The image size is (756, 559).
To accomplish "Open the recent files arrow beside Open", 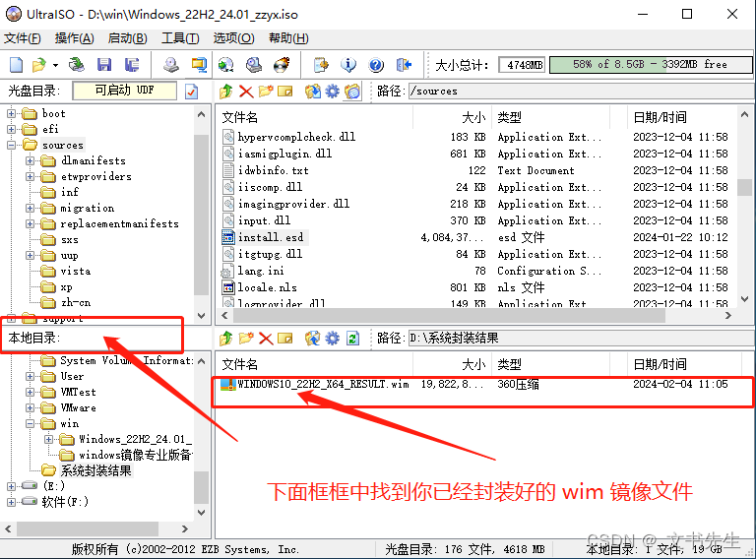I will tap(55, 65).
